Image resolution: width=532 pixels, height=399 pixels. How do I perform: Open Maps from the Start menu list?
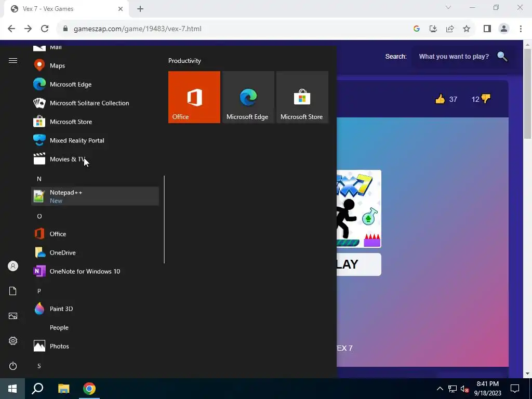click(95, 65)
